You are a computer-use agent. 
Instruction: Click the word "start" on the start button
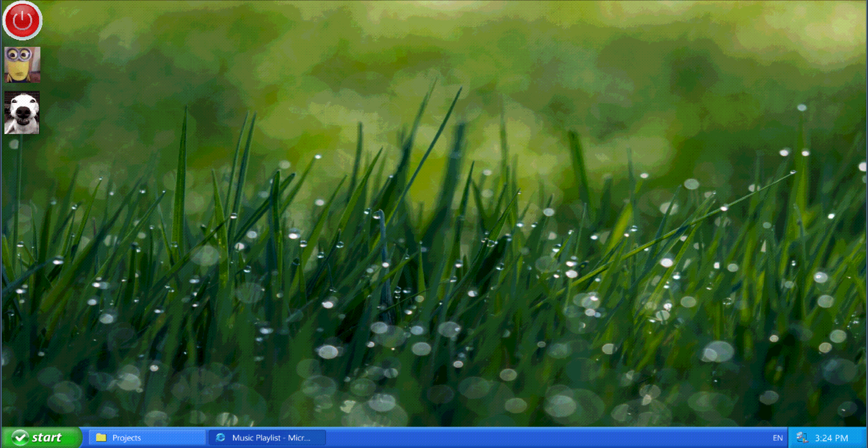(47, 437)
